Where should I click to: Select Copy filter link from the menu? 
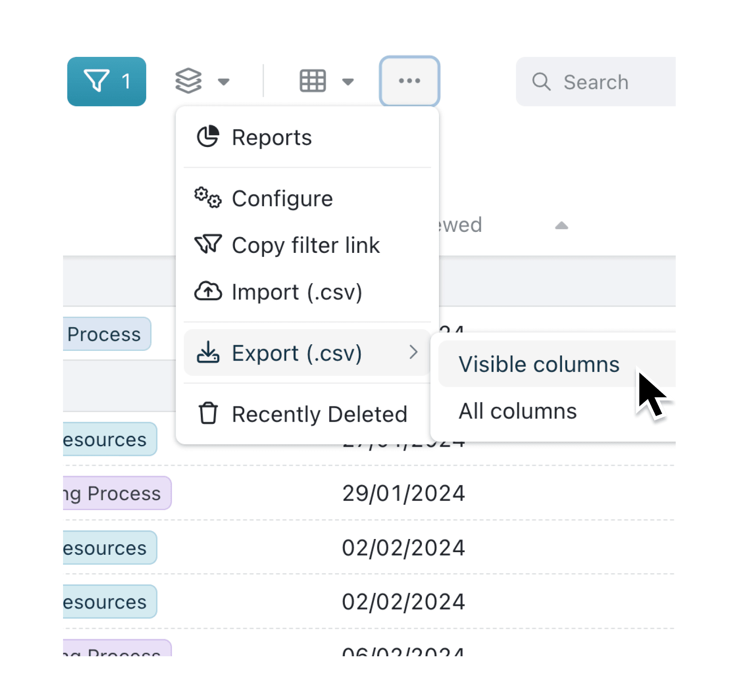(305, 245)
